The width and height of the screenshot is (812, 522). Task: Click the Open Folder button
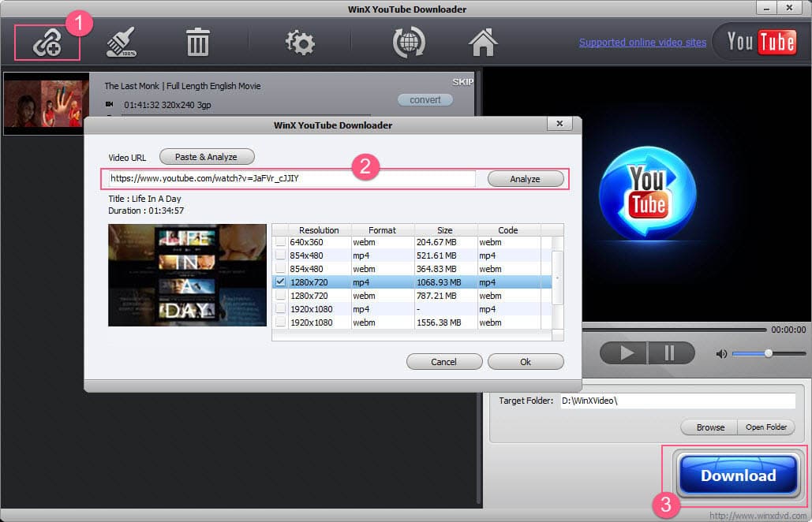(766, 427)
